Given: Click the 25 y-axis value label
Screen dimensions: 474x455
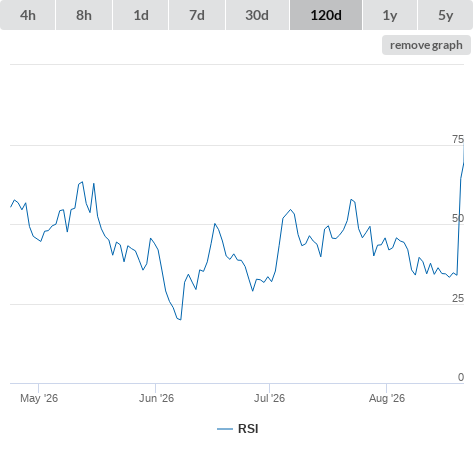Looking at the screenshot, I should tap(458, 298).
